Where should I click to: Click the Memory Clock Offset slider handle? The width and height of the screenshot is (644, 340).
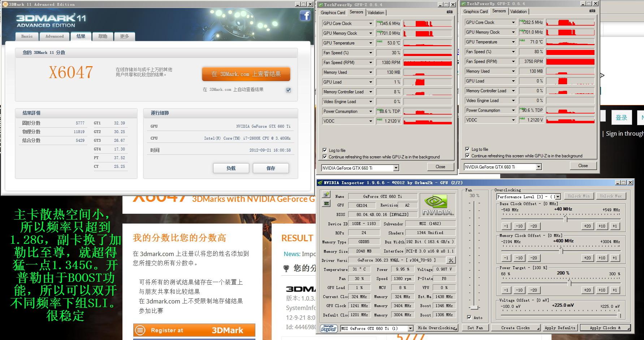(561, 250)
